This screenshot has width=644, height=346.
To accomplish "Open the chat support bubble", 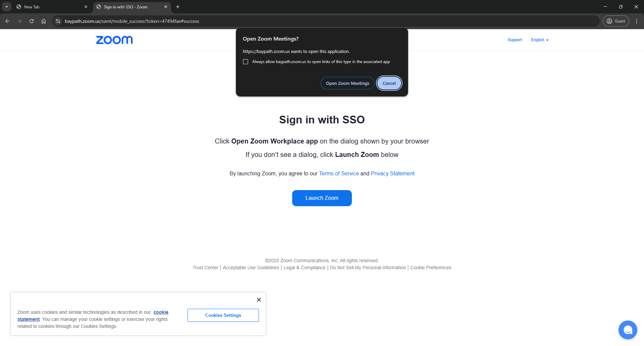I will [628, 330].
